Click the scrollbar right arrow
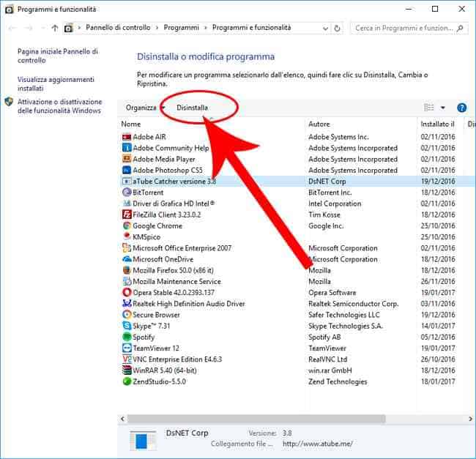This screenshot has height=459, width=476. pos(470,419)
